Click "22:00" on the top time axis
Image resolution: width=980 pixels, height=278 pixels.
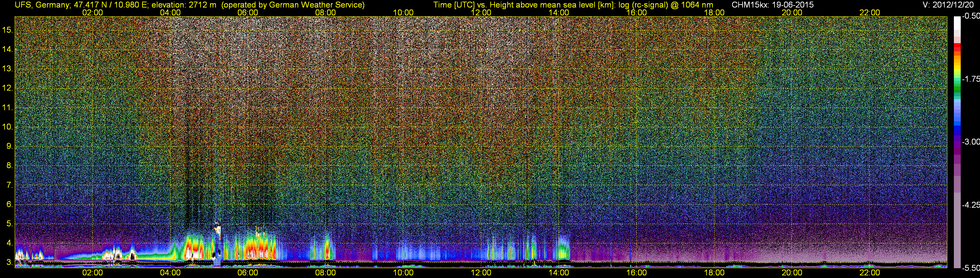(x=870, y=12)
